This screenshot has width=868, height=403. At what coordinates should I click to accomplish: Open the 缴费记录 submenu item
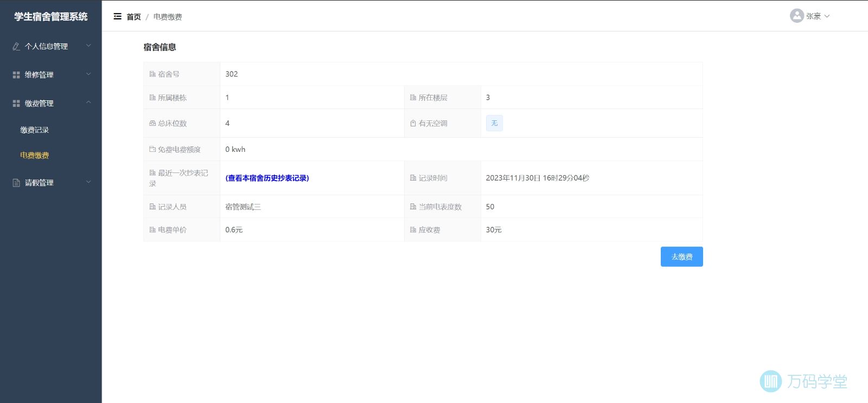pyautogui.click(x=35, y=130)
